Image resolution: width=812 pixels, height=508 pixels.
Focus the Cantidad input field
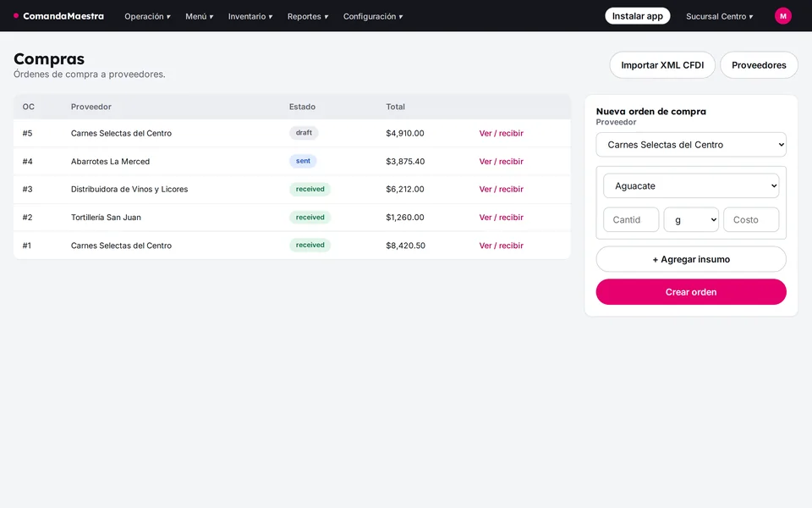631,220
